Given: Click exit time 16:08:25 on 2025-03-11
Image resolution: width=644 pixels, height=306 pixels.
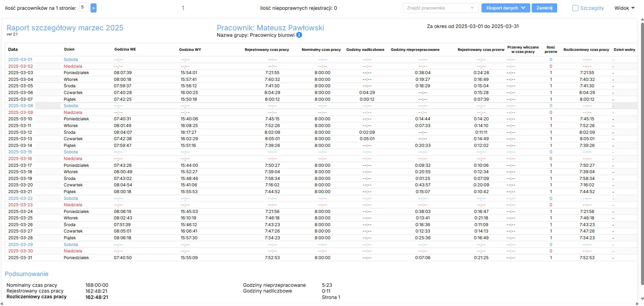Looking at the screenshot, I should click(x=189, y=126).
